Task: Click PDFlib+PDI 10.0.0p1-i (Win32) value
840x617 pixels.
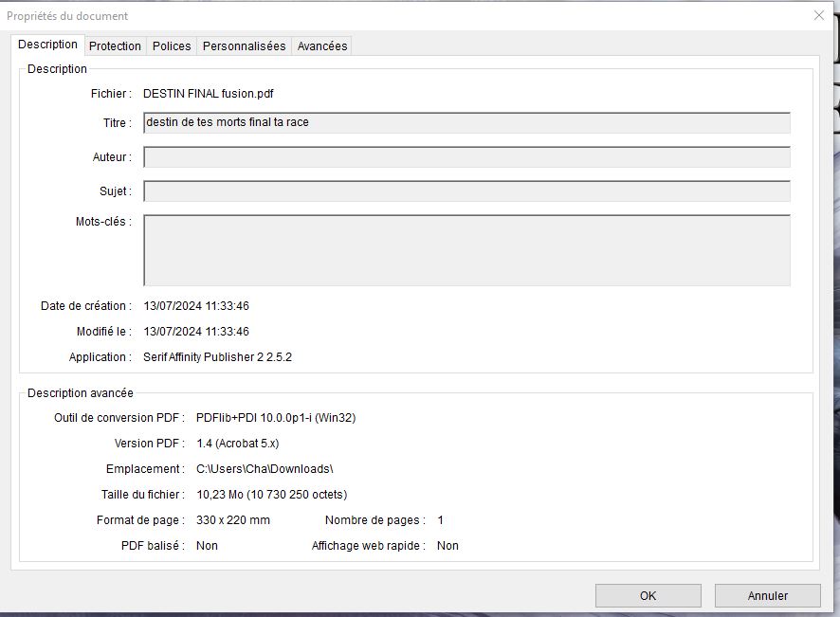Action: pos(276,418)
